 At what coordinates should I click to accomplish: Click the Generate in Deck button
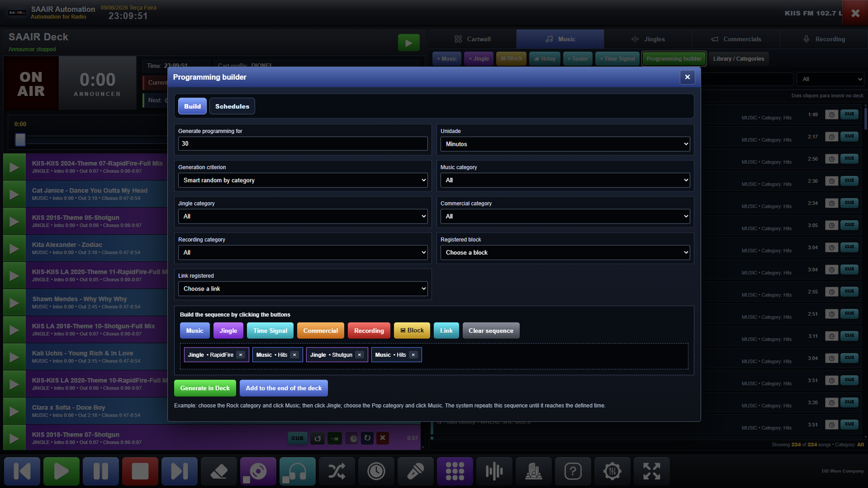(x=205, y=388)
